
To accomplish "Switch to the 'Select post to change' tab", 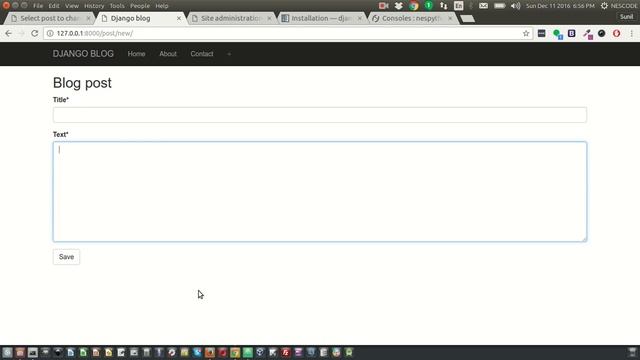I will pos(49,18).
